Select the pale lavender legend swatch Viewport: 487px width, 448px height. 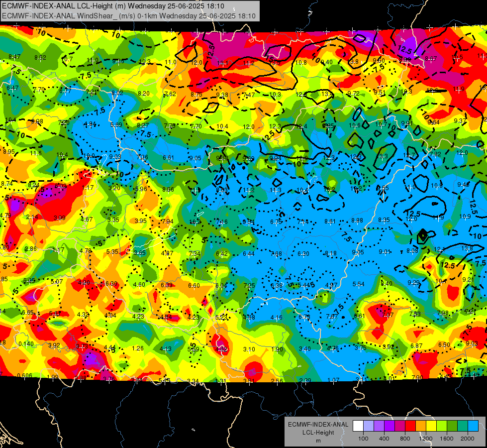click(x=369, y=426)
